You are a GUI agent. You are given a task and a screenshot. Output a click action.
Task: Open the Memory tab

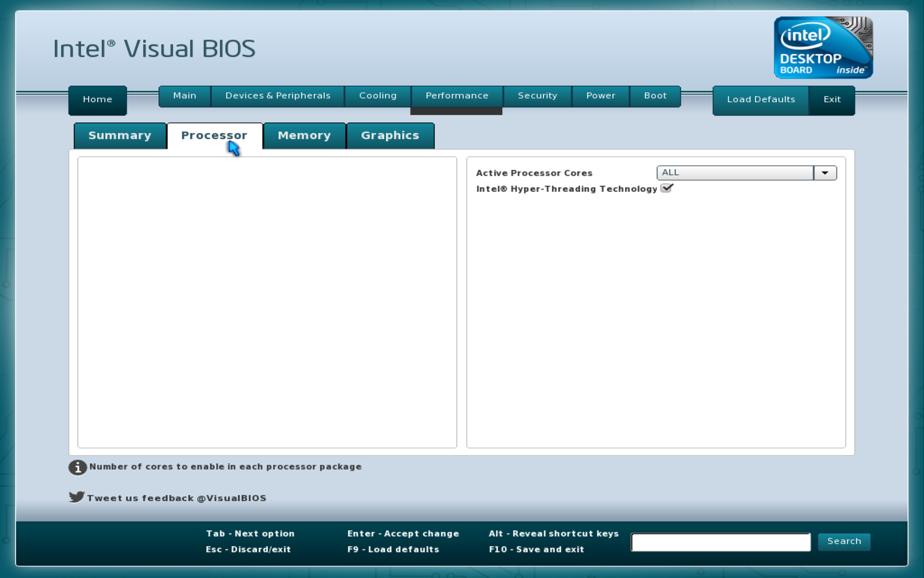(304, 136)
